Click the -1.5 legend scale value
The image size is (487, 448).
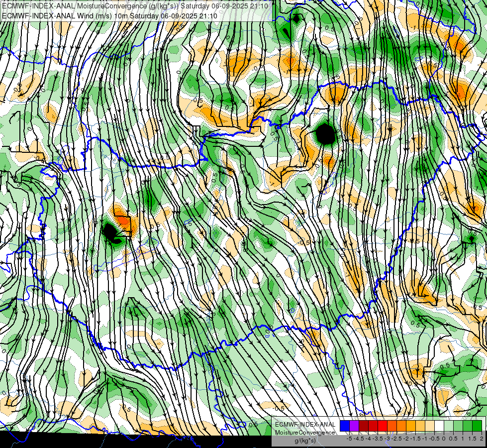(x=415, y=439)
